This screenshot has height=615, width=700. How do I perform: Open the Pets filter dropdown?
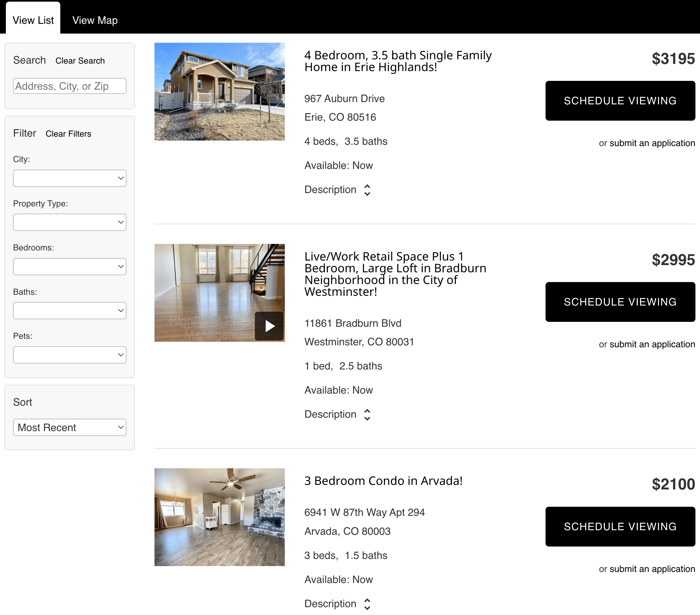69,354
